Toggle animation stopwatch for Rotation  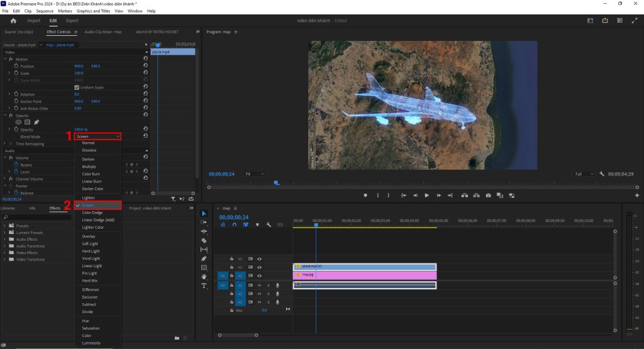pos(16,94)
